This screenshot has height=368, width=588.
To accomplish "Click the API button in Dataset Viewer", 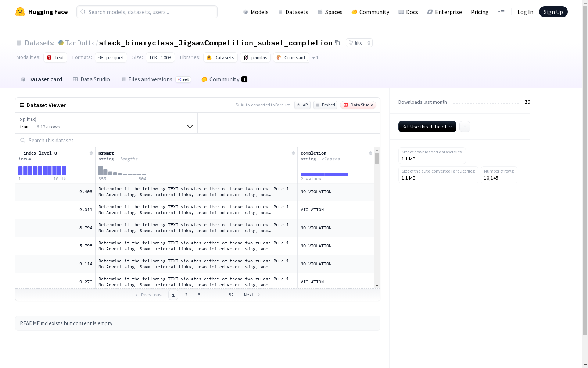I will (x=302, y=105).
